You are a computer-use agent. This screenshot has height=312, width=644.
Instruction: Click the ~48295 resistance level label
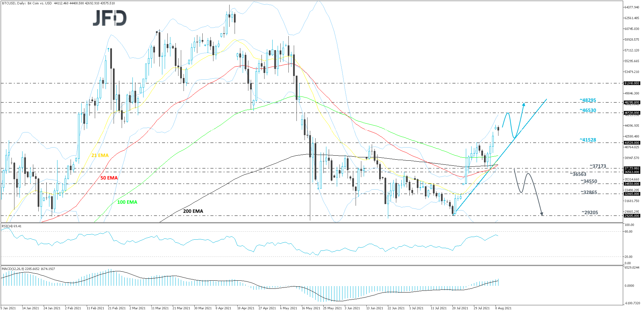coord(588,100)
